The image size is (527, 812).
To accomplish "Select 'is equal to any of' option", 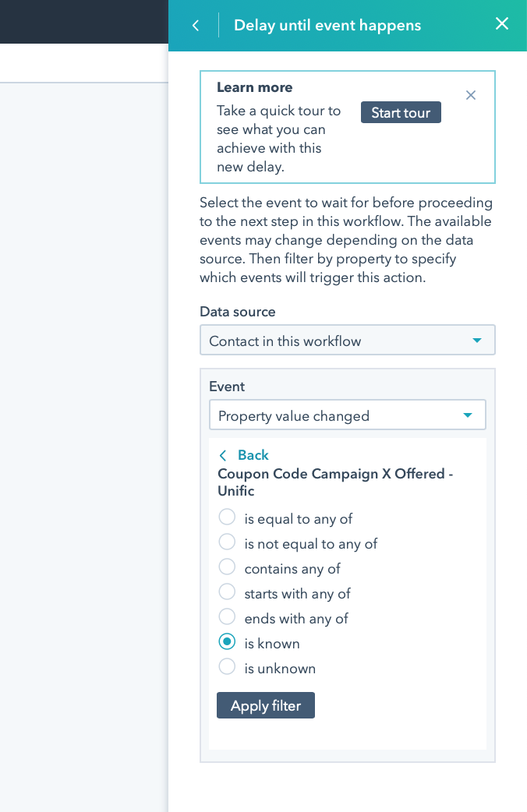I will coord(227,517).
